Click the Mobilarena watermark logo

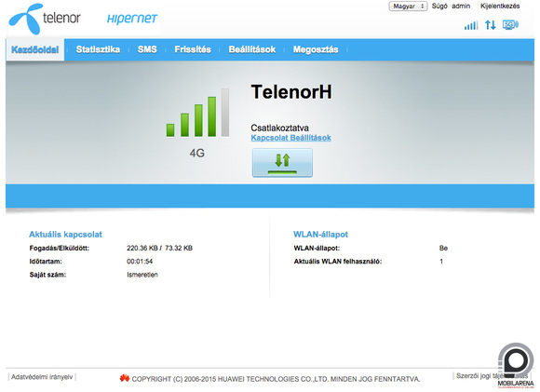516,365
